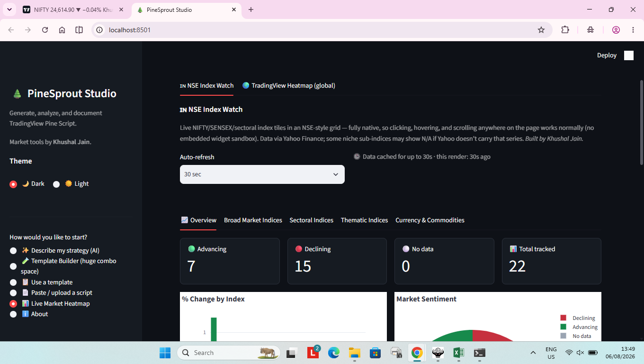
Task: Switch to Google Chrome in taskbar
Action: point(417,353)
